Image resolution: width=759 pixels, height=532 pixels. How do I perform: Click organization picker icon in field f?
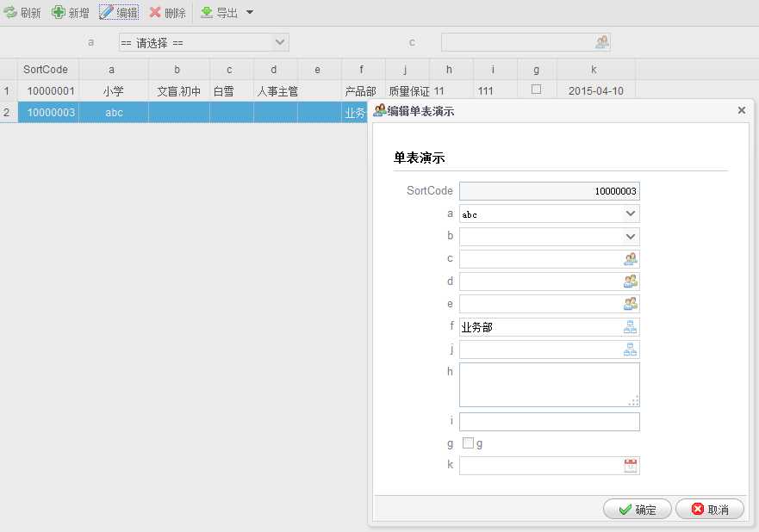631,327
